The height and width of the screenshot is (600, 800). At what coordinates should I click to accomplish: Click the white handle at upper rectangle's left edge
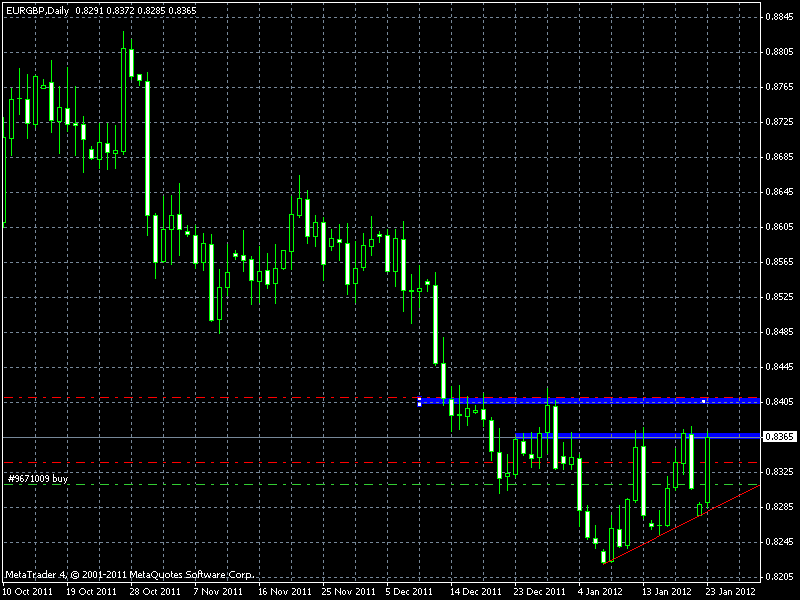(x=419, y=402)
